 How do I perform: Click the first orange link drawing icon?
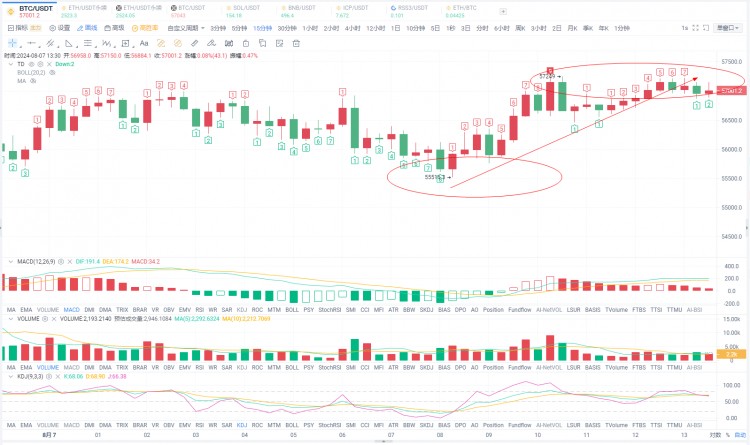click(161, 44)
